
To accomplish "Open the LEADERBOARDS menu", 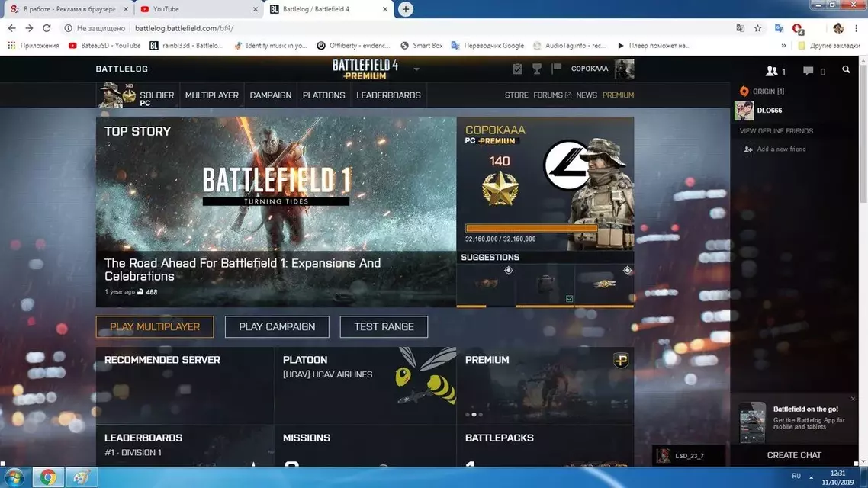I will click(x=388, y=95).
